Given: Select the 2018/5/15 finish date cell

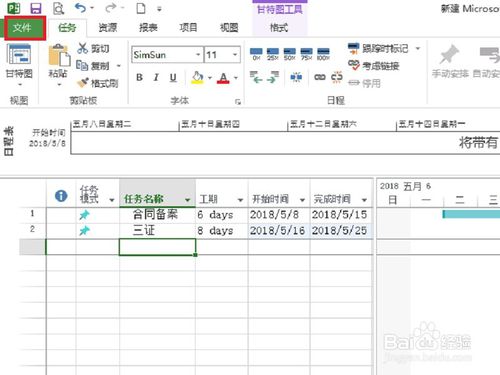Looking at the screenshot, I should pyautogui.click(x=341, y=215).
